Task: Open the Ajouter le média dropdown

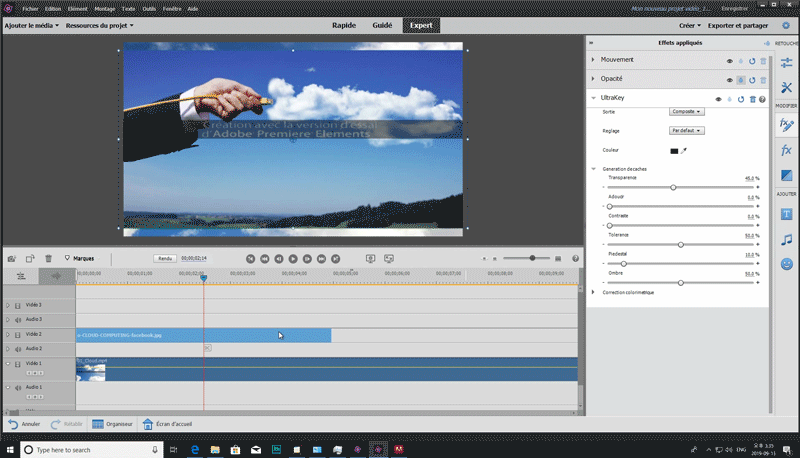Action: [31, 25]
